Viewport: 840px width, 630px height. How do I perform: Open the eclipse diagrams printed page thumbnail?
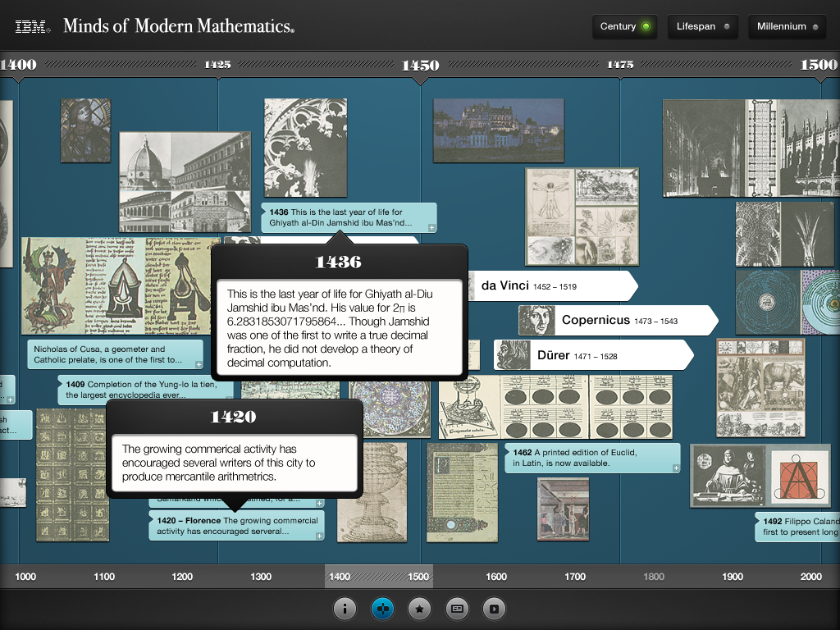click(555, 407)
